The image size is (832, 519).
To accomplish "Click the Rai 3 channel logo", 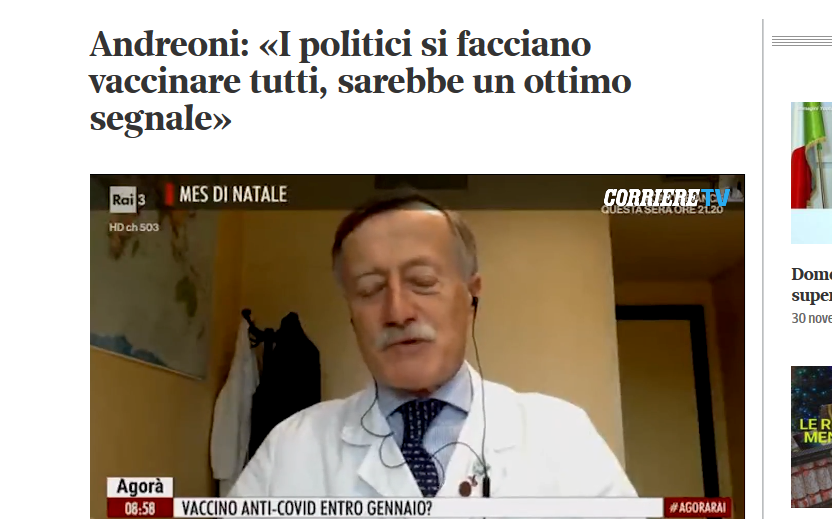I will [x=127, y=200].
